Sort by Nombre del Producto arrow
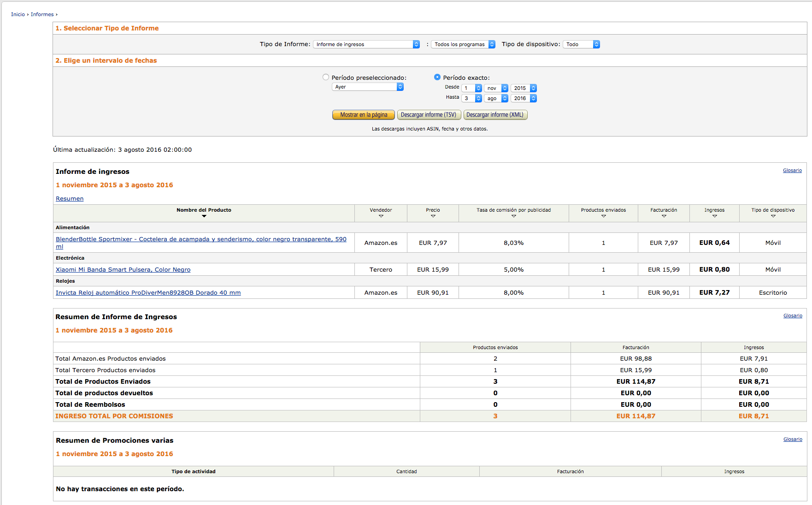812x505 pixels. click(x=204, y=216)
